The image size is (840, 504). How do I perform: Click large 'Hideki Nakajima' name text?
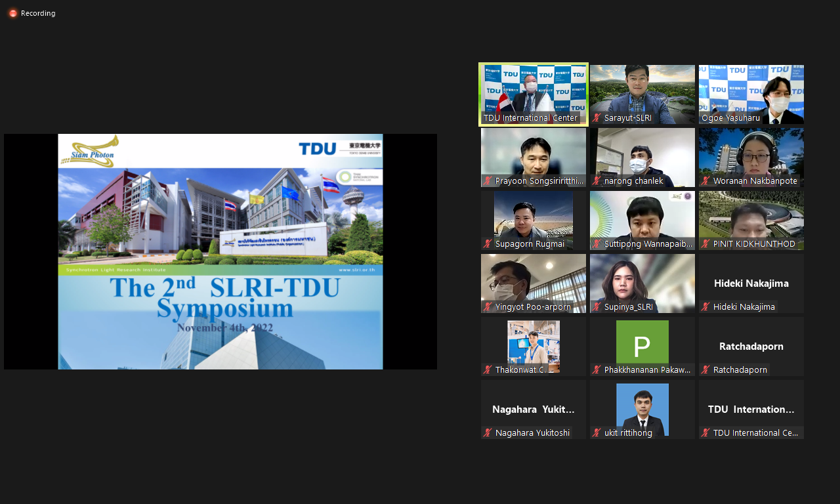tap(751, 283)
